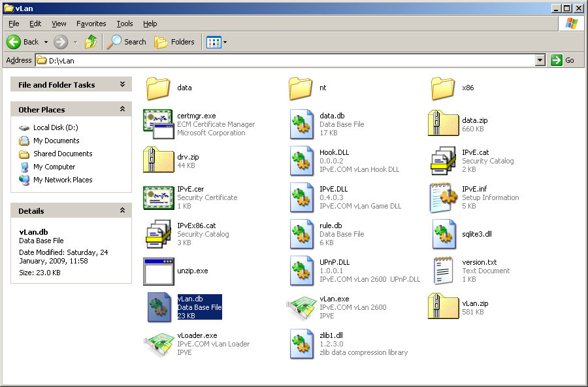This screenshot has height=387, width=588.
Task: Click the Go button beside address bar
Action: pyautogui.click(x=563, y=60)
